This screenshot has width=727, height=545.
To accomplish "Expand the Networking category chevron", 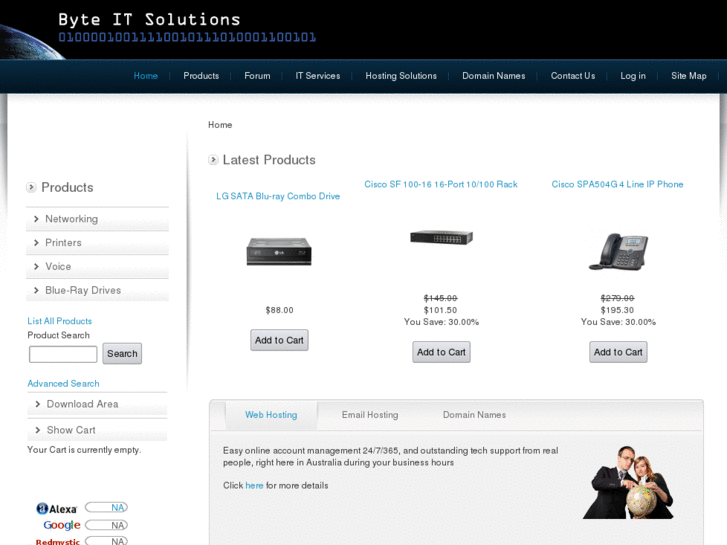I will [36, 219].
